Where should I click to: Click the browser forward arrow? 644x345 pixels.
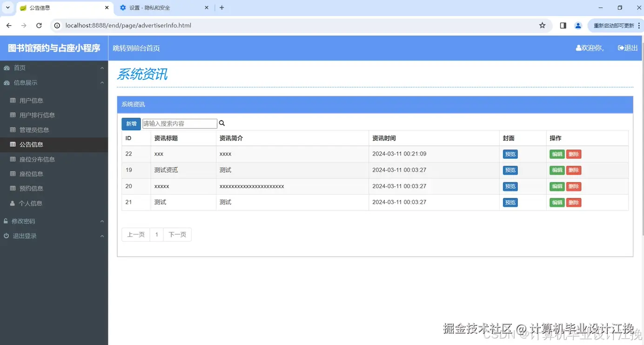click(24, 26)
